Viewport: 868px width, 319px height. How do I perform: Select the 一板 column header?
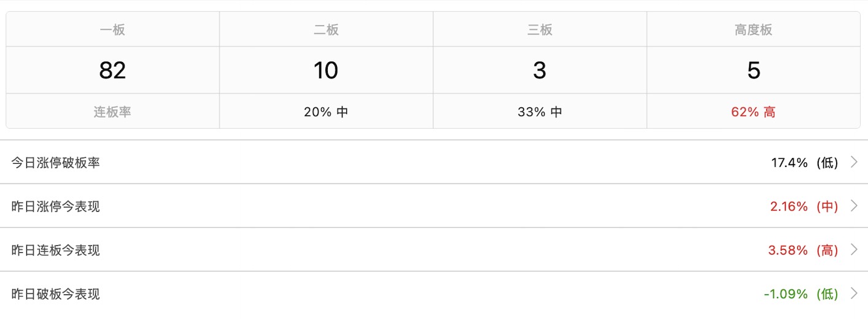112,29
